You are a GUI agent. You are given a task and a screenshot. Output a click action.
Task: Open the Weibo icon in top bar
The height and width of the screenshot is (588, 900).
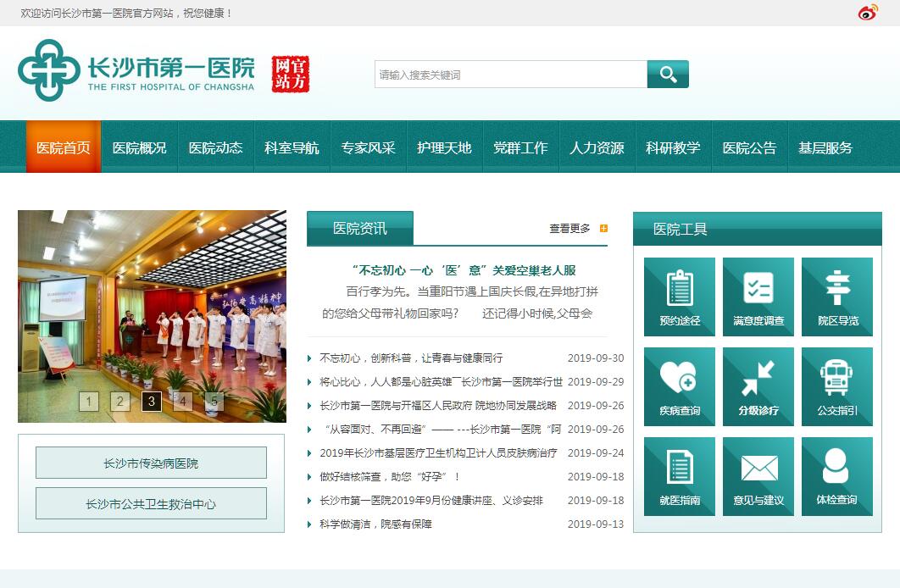pos(868,13)
